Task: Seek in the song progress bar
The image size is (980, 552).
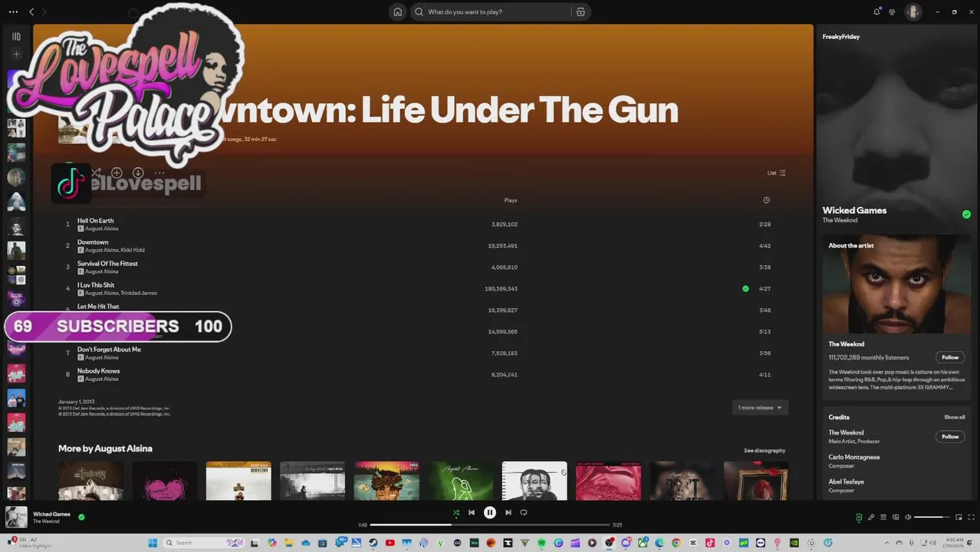Action: [x=490, y=525]
